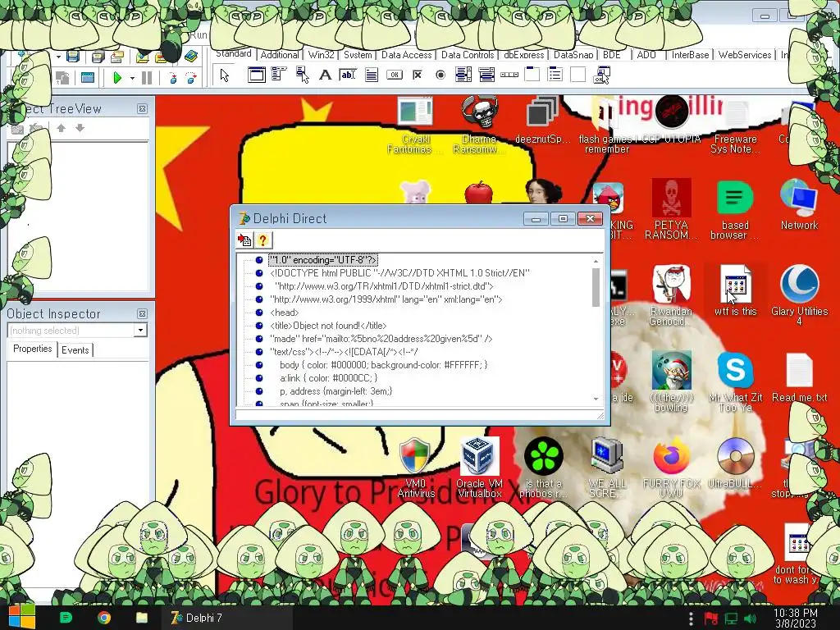Click the Help contents book icon
Image resolution: width=840 pixels, height=630 pixels.
190,56
